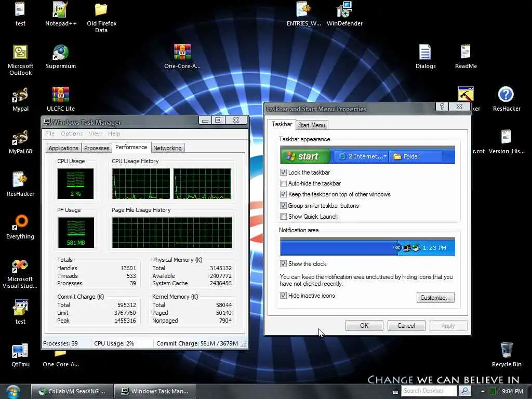Viewport: 532px width, 399px height.
Task: Select the test text file icon above Microsoft Outlook
Action: pyautogui.click(x=20, y=14)
